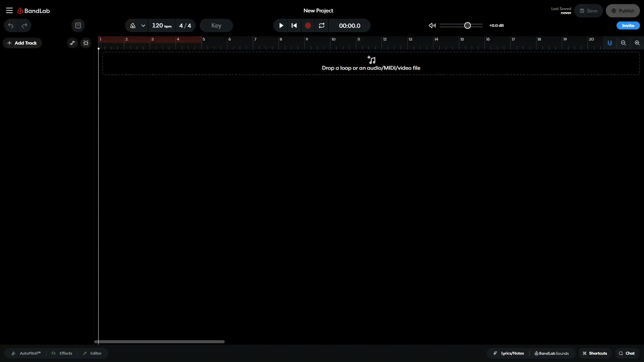Open the Effects tab
This screenshot has width=644, height=362.
[62, 353]
